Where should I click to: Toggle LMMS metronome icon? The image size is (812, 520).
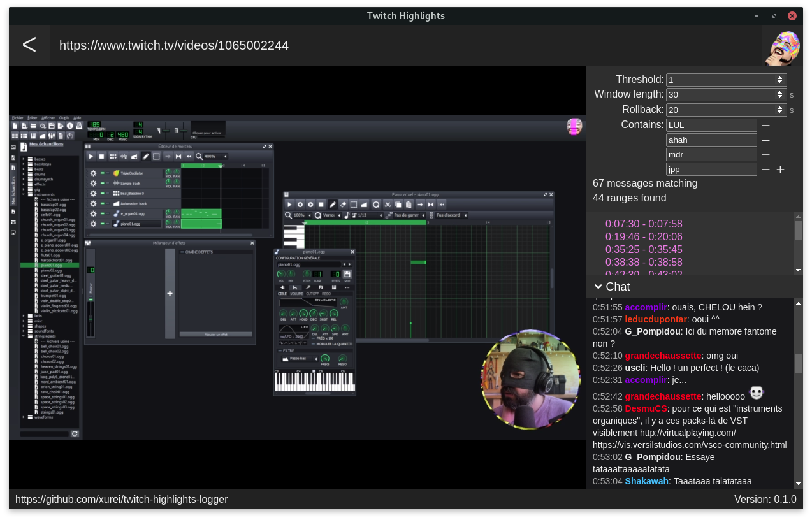(x=79, y=126)
